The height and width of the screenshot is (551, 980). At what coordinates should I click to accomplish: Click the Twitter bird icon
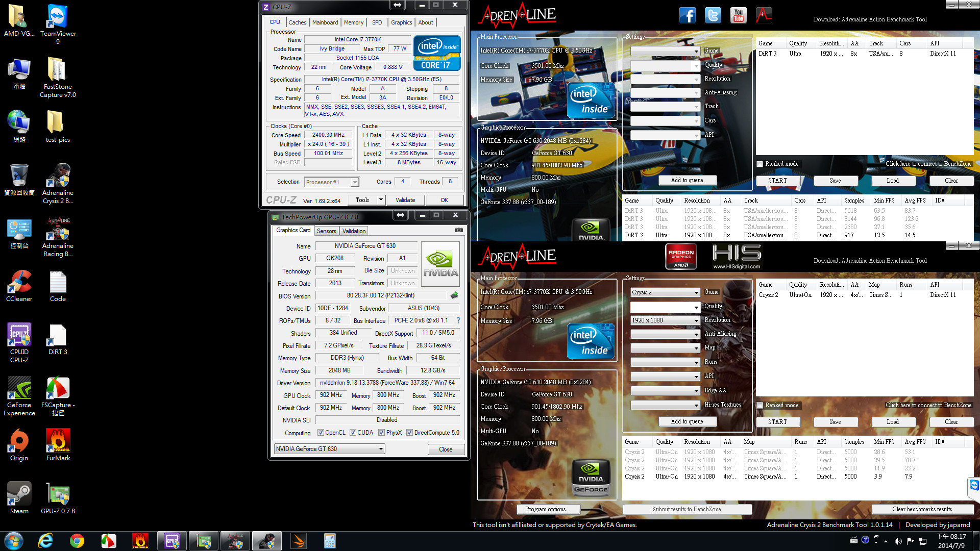pyautogui.click(x=713, y=15)
